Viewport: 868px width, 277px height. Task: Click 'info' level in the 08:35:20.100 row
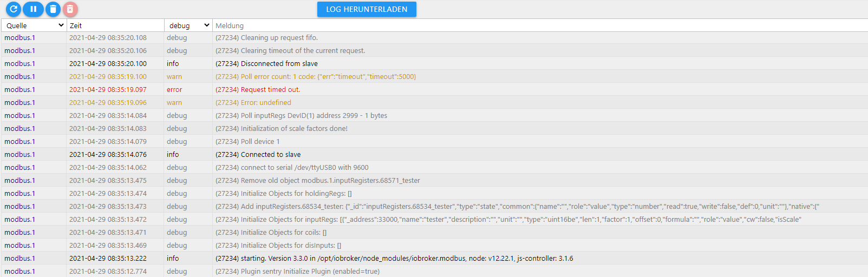click(x=173, y=63)
